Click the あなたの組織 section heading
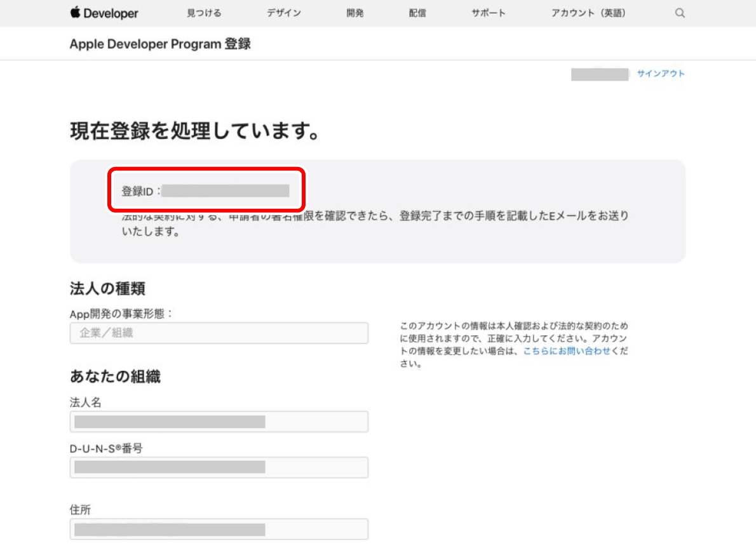Screen dimensions: 756x546 click(115, 376)
